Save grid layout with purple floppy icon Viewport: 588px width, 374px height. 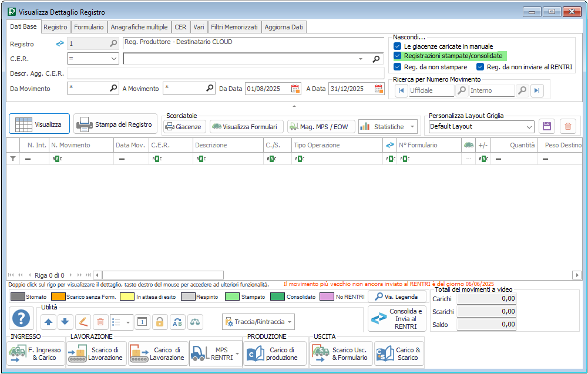(547, 126)
